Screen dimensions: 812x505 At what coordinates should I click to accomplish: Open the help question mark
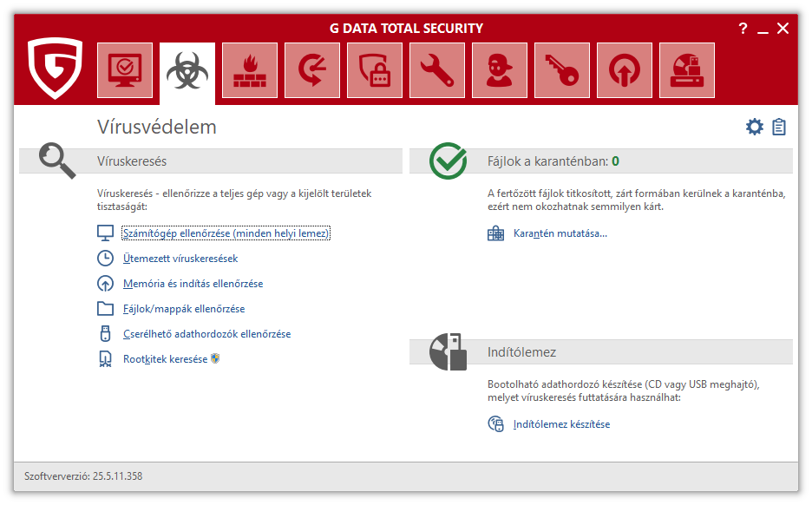[743, 29]
